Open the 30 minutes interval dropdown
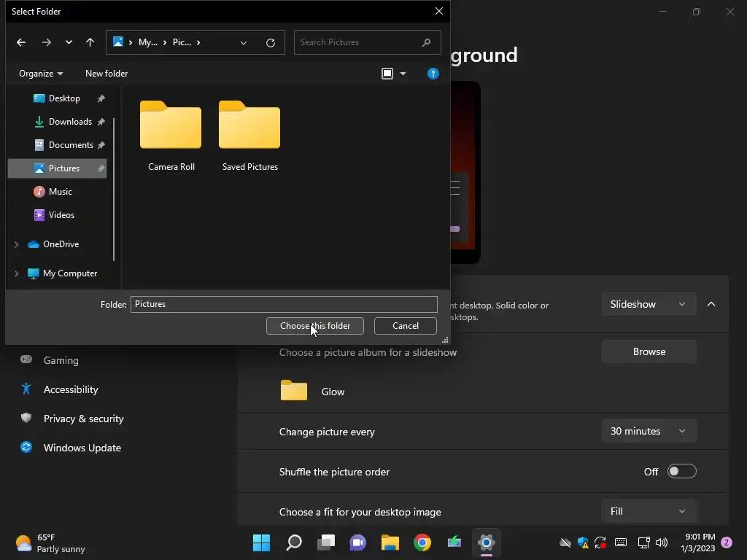The image size is (747, 560). pyautogui.click(x=648, y=431)
